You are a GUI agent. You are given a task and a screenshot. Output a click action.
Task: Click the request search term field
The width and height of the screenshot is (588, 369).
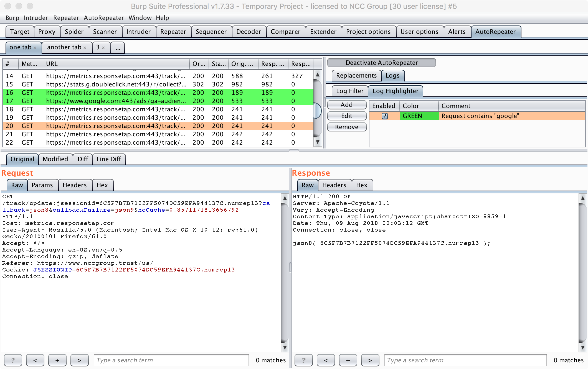tap(171, 360)
